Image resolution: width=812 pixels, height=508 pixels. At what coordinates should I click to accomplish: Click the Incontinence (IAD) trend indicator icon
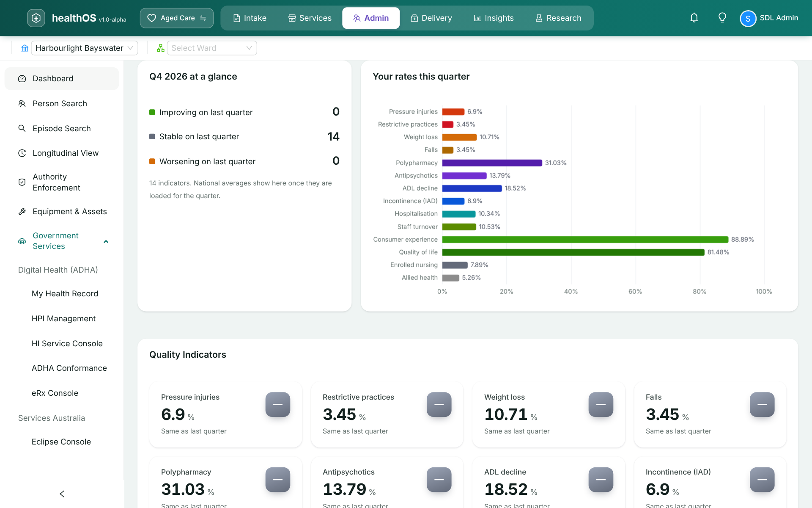tap(762, 479)
